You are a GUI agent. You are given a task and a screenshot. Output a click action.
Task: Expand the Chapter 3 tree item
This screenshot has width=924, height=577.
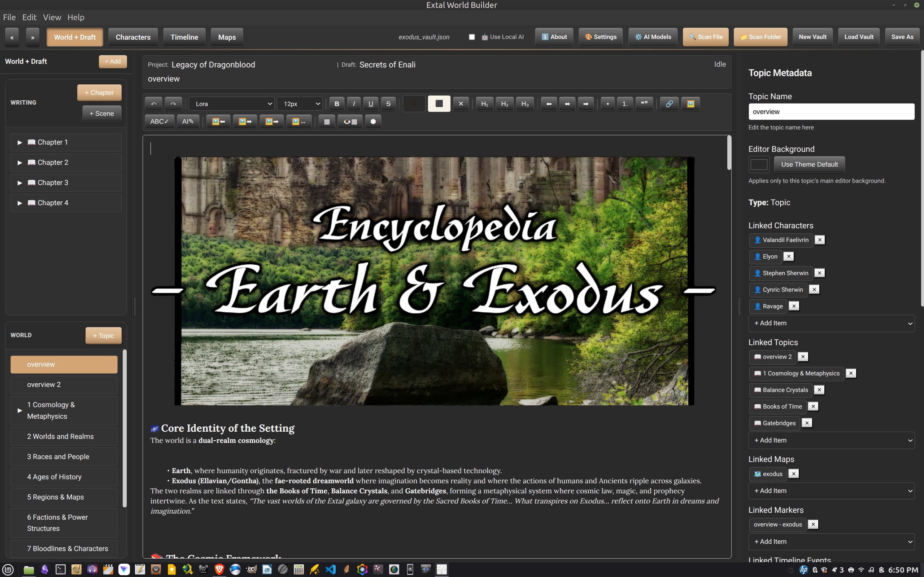(20, 182)
